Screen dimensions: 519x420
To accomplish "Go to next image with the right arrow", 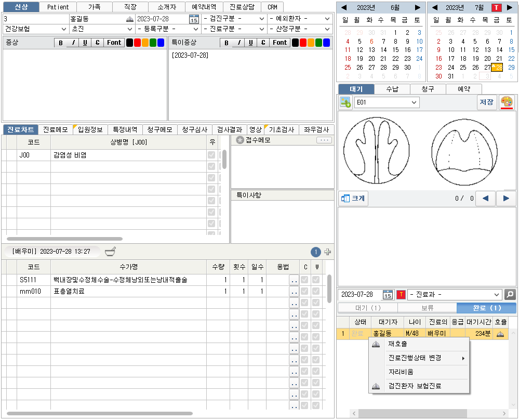I will pyautogui.click(x=506, y=198).
